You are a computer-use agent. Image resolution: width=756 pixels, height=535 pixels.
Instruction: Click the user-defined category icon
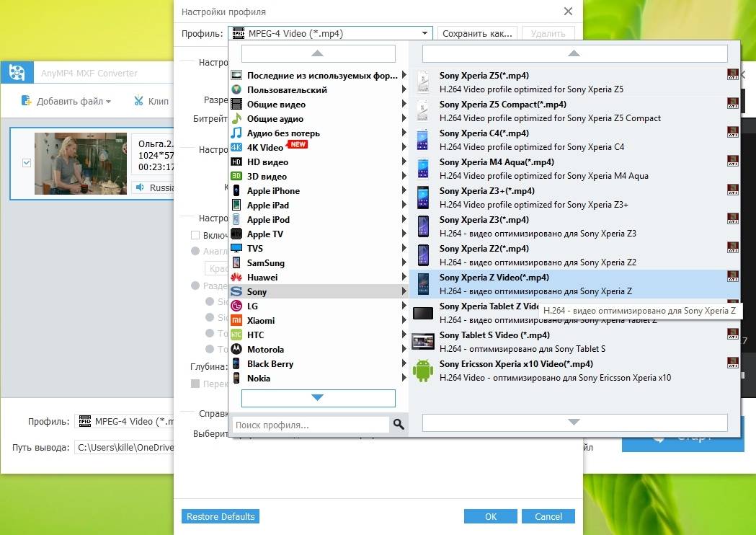[x=236, y=89]
